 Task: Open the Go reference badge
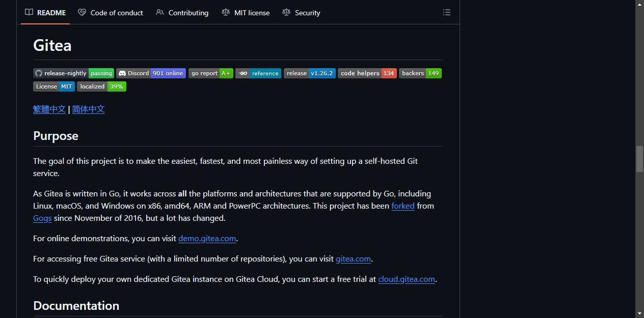pos(258,73)
